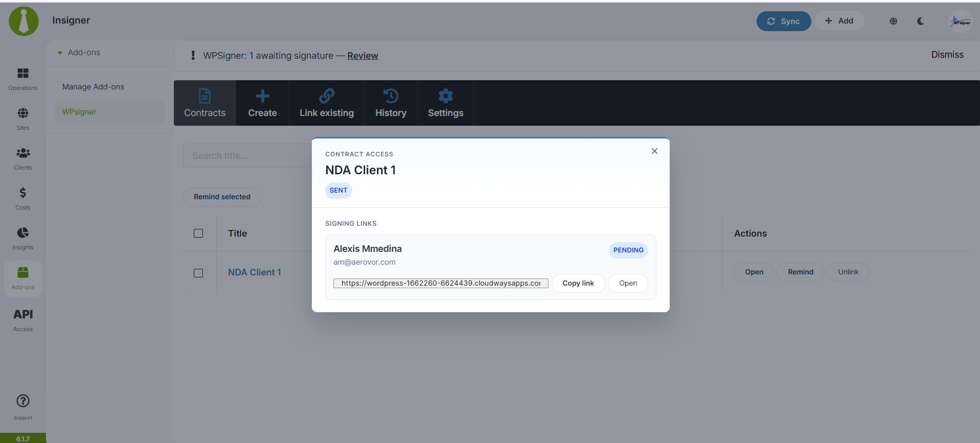Copy the signing link
The image size is (980, 443).
578,283
